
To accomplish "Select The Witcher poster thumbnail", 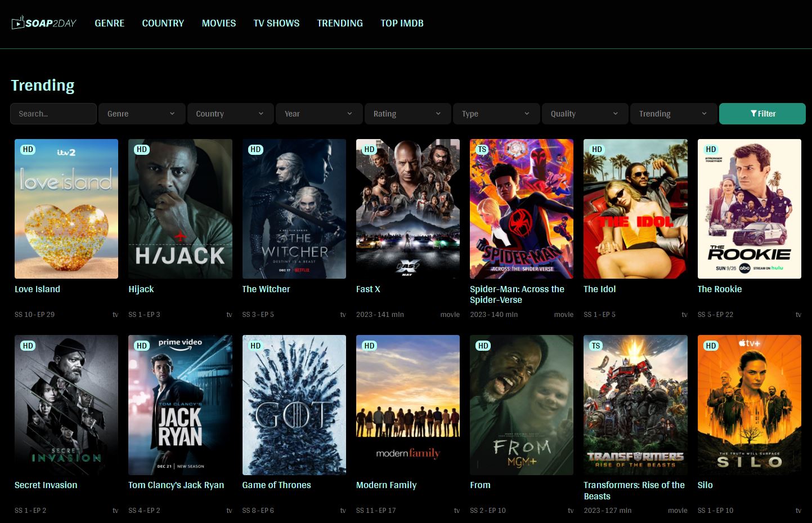I will [x=294, y=209].
